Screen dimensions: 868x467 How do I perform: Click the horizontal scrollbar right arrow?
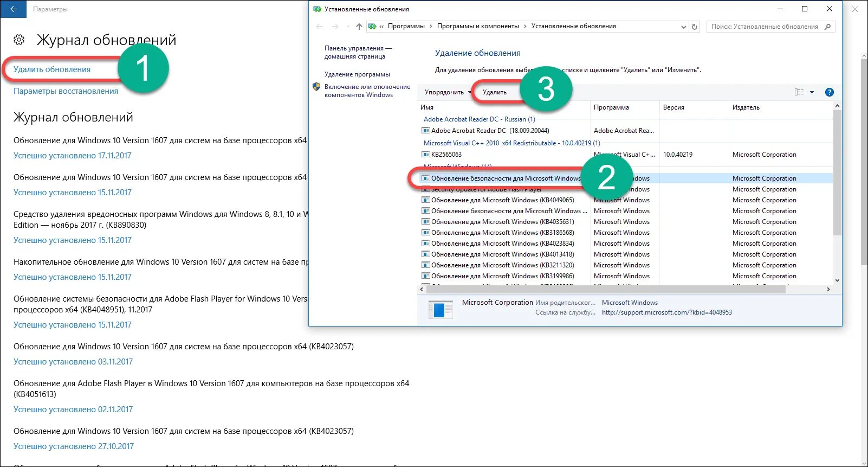click(828, 290)
